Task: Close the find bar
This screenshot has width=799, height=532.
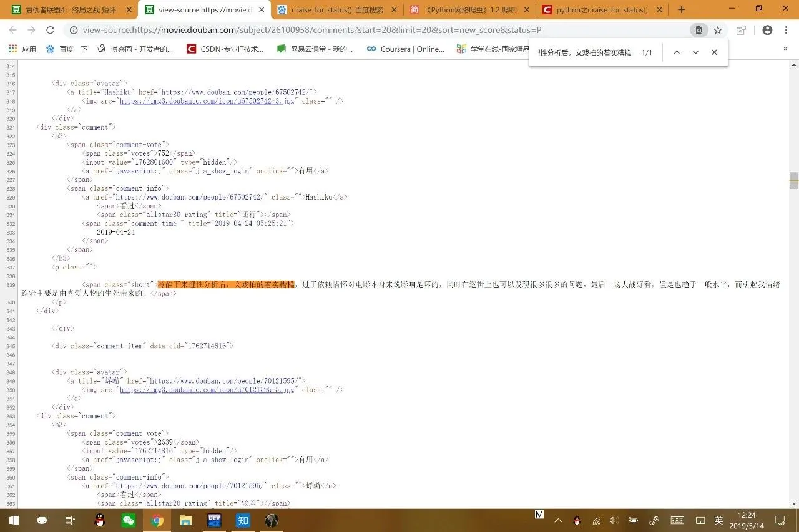Action: pyautogui.click(x=714, y=52)
